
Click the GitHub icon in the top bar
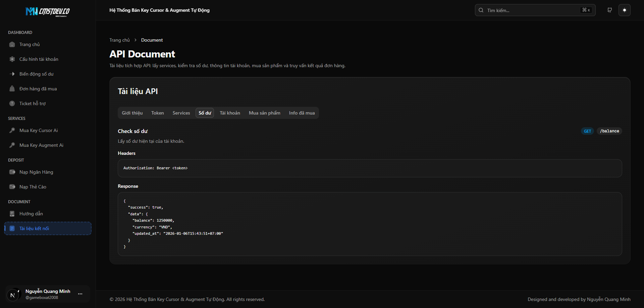[x=610, y=10]
